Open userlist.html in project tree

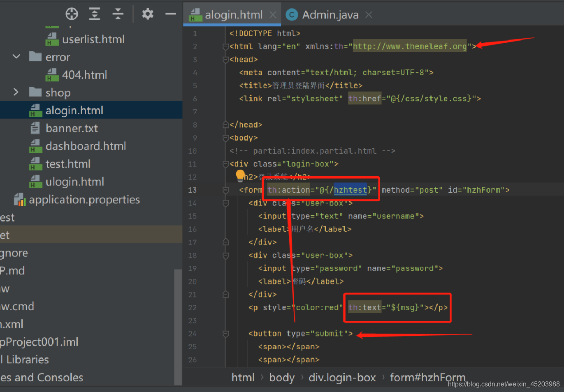pos(93,39)
